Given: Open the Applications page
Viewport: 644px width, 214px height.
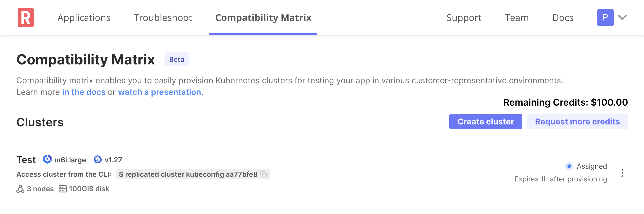Looking at the screenshot, I should 84,18.
